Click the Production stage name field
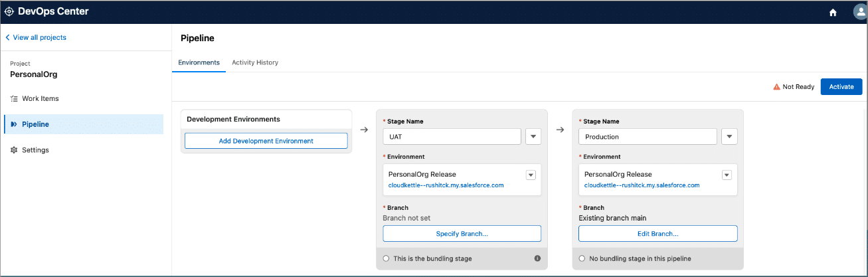Image resolution: width=868 pixels, height=277 pixels. [x=648, y=136]
